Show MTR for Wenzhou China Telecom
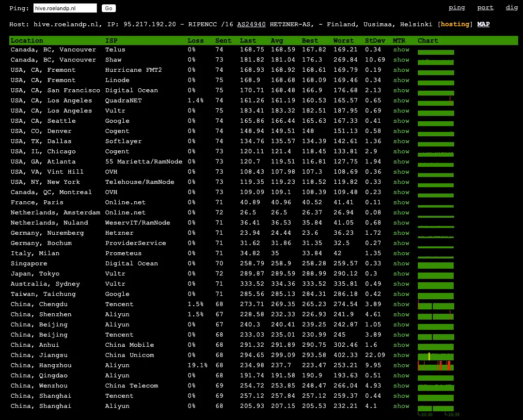The width and height of the screenshot is (523, 420). 401,386
